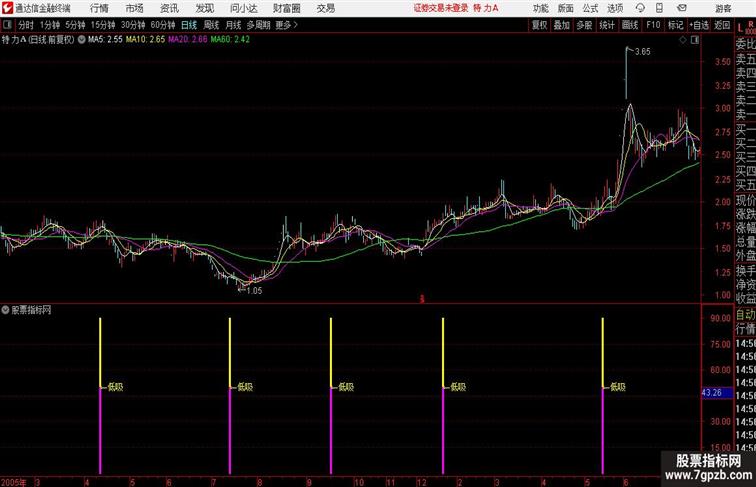Open the 市场 menu
The height and width of the screenshot is (487, 756).
(135, 8)
